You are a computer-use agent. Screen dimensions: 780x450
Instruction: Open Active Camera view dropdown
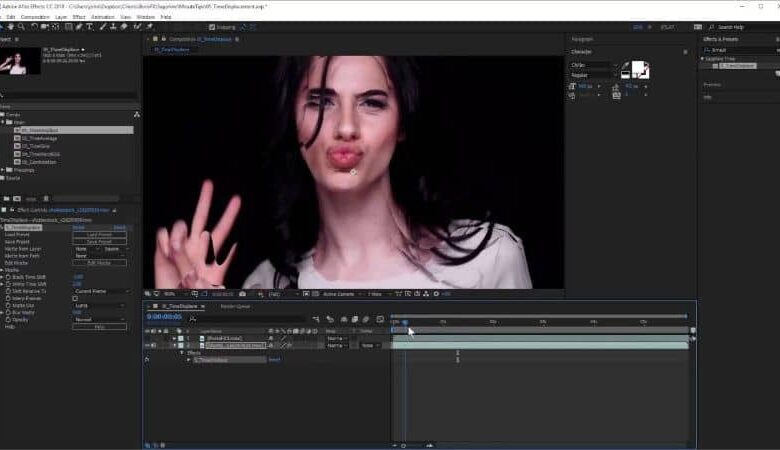click(340, 294)
